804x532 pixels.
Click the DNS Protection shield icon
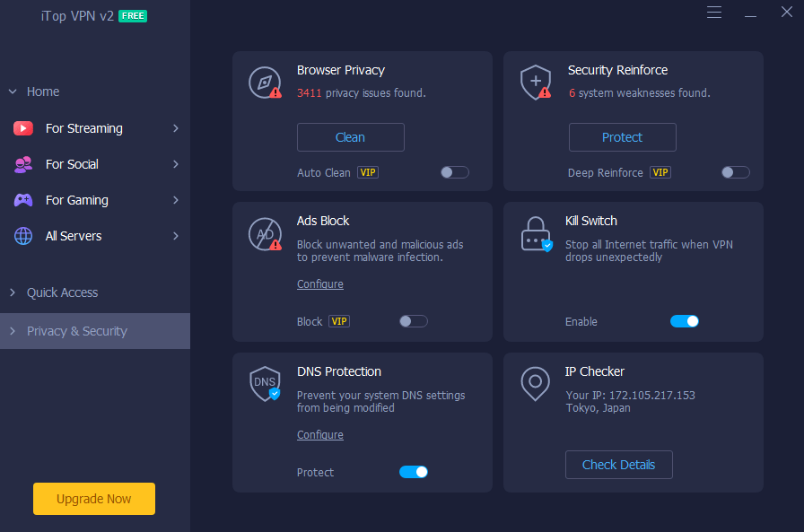click(x=265, y=383)
